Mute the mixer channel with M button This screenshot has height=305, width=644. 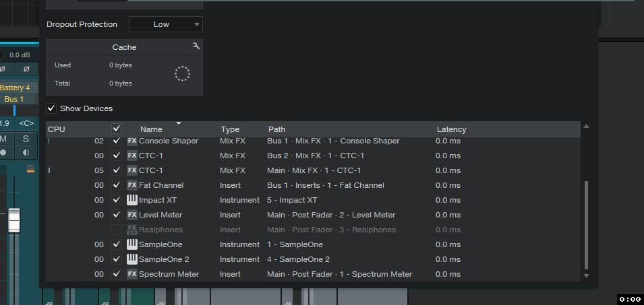coord(3,139)
